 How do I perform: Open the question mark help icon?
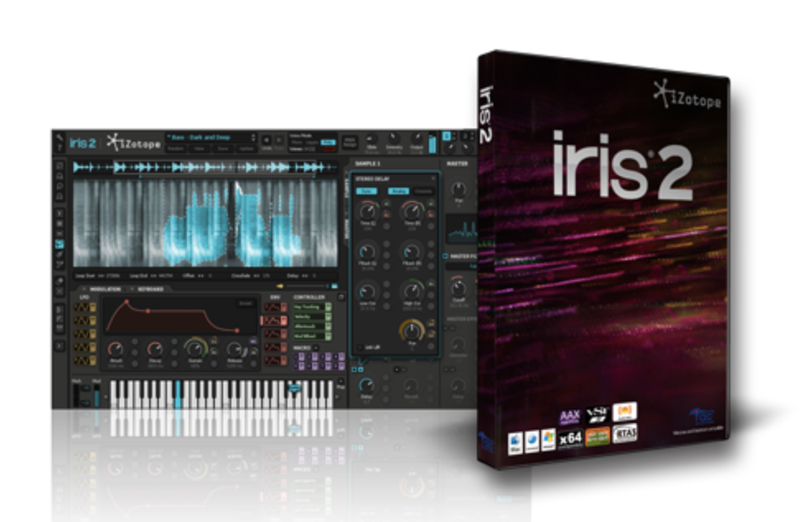tap(59, 147)
